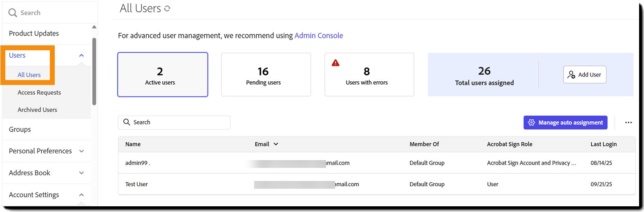
Task: Click the magnifier icon in the user search box
Action: coord(127,122)
